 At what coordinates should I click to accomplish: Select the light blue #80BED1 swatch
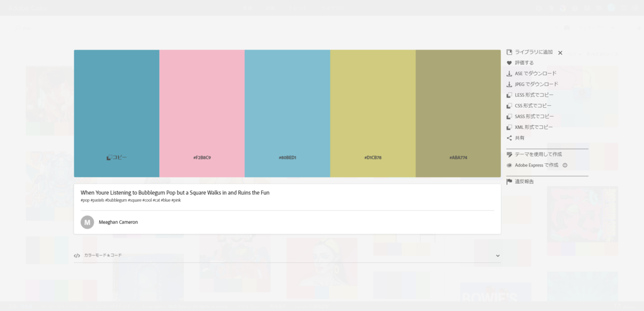(x=287, y=113)
